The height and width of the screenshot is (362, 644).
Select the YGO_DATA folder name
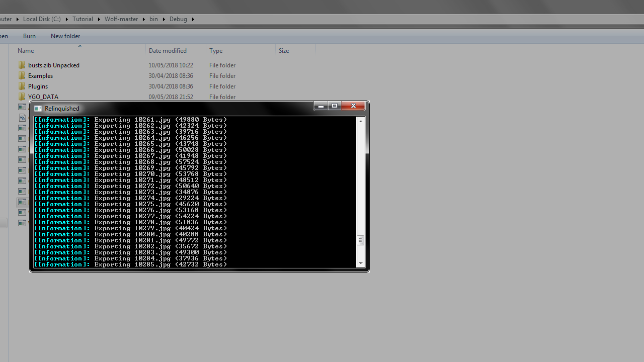click(43, 97)
